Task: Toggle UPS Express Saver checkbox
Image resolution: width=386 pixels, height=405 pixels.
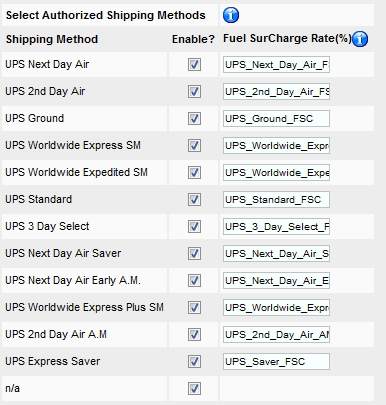Action: click(x=194, y=361)
